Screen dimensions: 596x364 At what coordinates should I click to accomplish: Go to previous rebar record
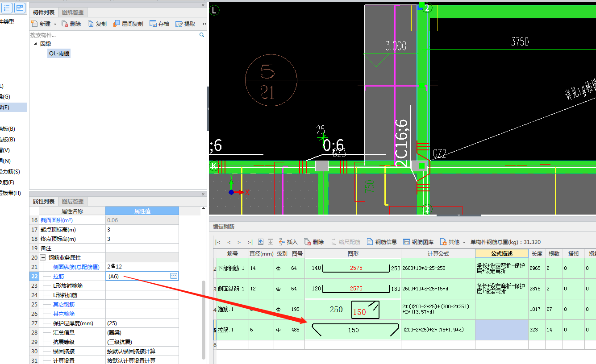coord(229,242)
